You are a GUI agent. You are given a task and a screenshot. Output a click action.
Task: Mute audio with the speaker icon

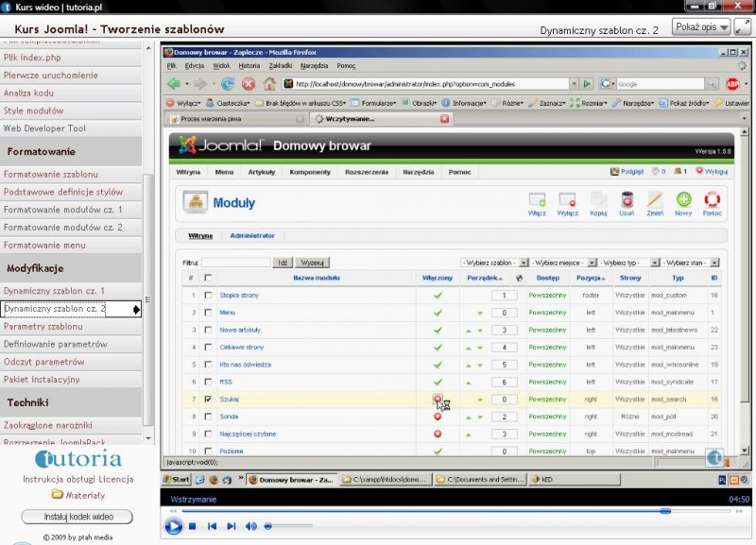click(x=251, y=526)
